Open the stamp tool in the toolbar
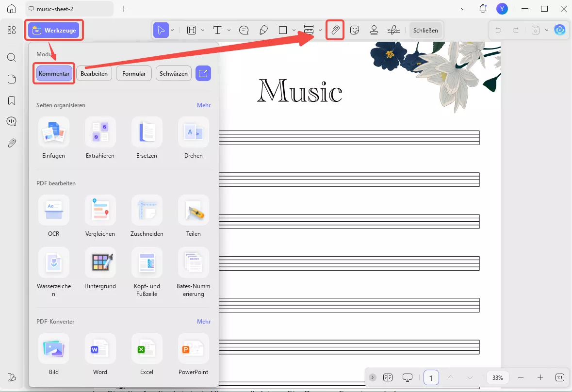 374,30
